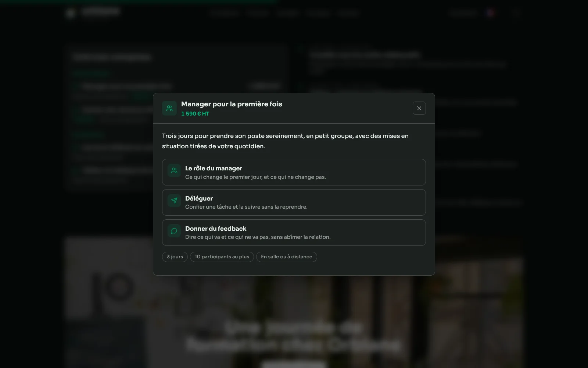The height and width of the screenshot is (368, 588).
Task: Open the Déléguer module card
Action: 294,202
